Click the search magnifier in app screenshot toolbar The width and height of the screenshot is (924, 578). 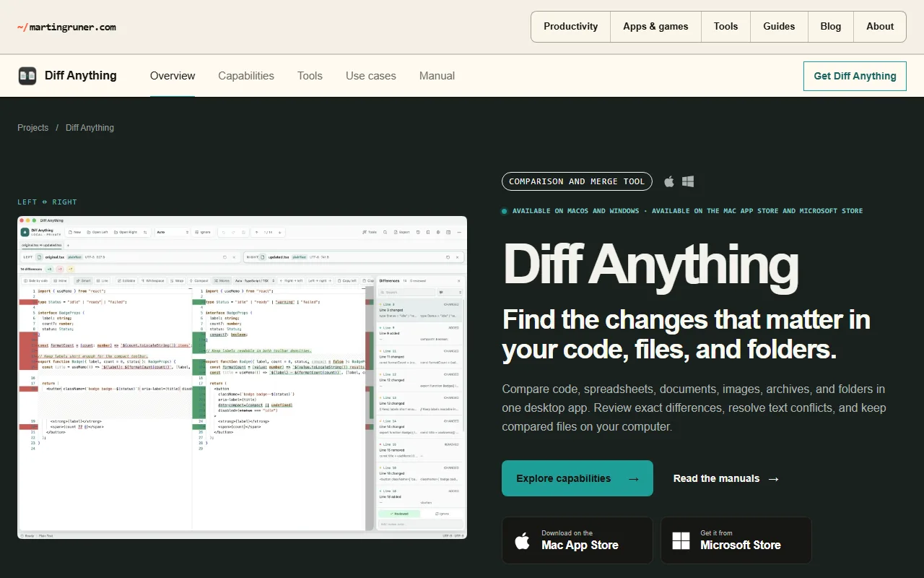point(385,232)
